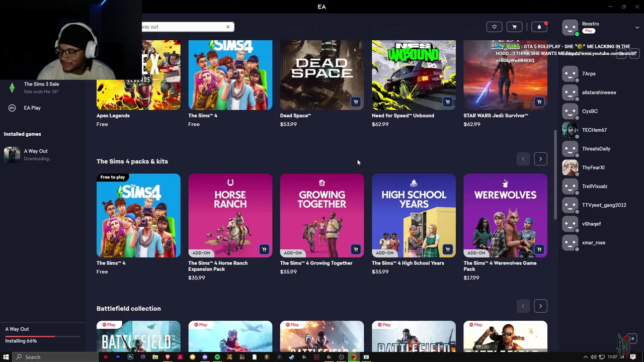Image resolution: width=644 pixels, height=362 pixels.
Task: Open friend 7Arps in friends list
Action: 599,73
